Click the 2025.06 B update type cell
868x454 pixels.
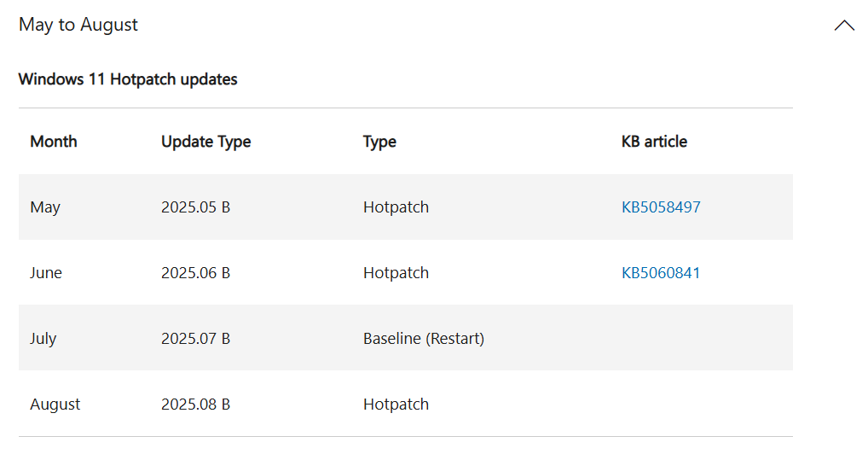tap(195, 273)
